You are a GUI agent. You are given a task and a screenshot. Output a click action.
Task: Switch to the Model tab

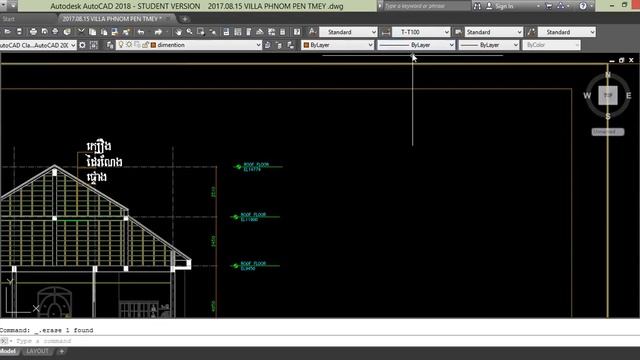tap(9, 351)
